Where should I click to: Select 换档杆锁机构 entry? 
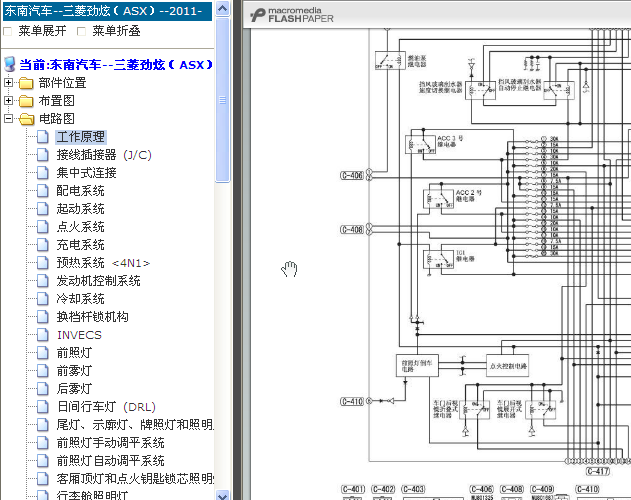[92, 317]
